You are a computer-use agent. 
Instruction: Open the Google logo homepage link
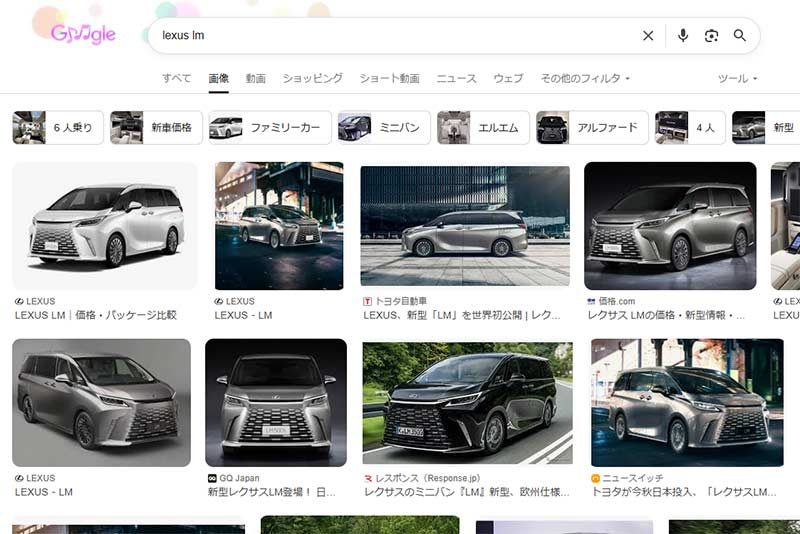[x=83, y=34]
